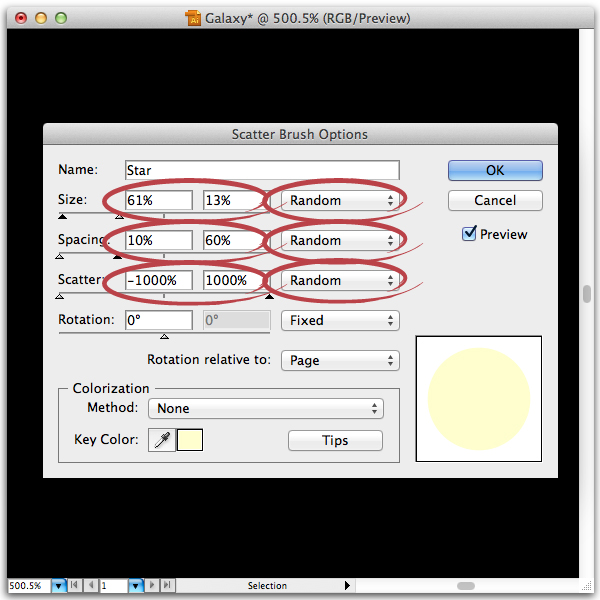
Task: Go to first artboard button
Action: click(74, 585)
